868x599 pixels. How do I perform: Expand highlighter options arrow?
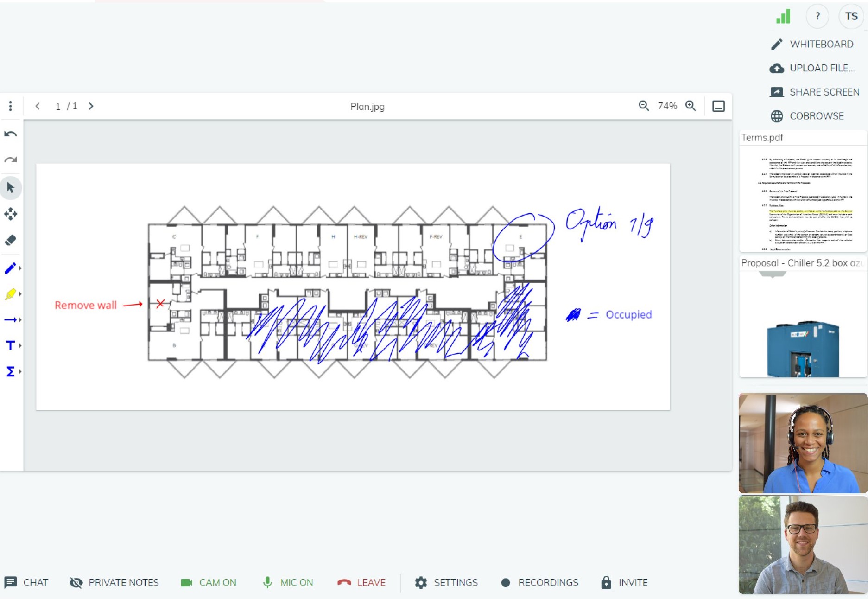[20, 294]
